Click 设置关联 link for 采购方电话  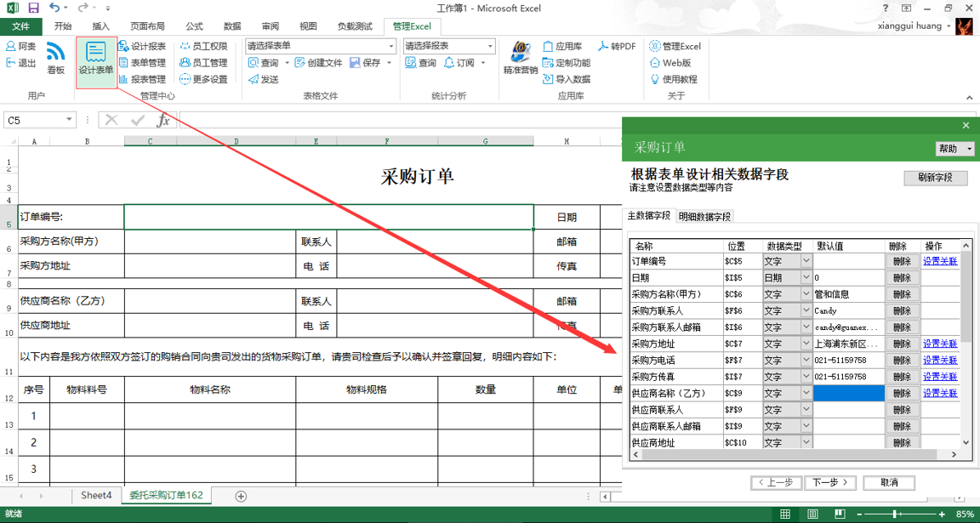point(940,360)
